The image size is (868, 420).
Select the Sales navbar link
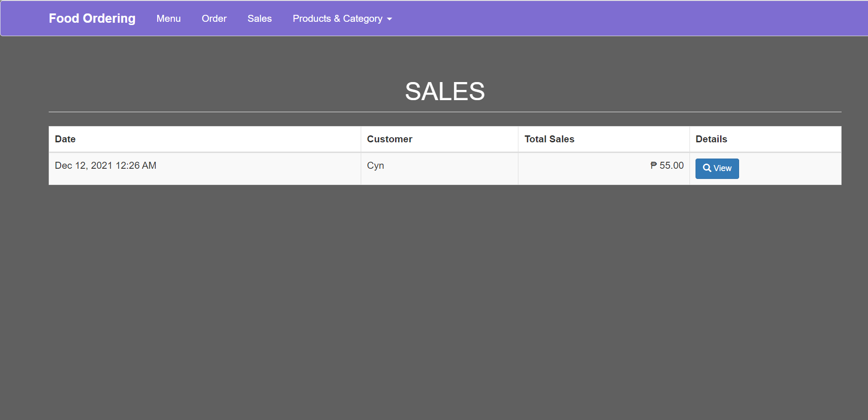(259, 19)
